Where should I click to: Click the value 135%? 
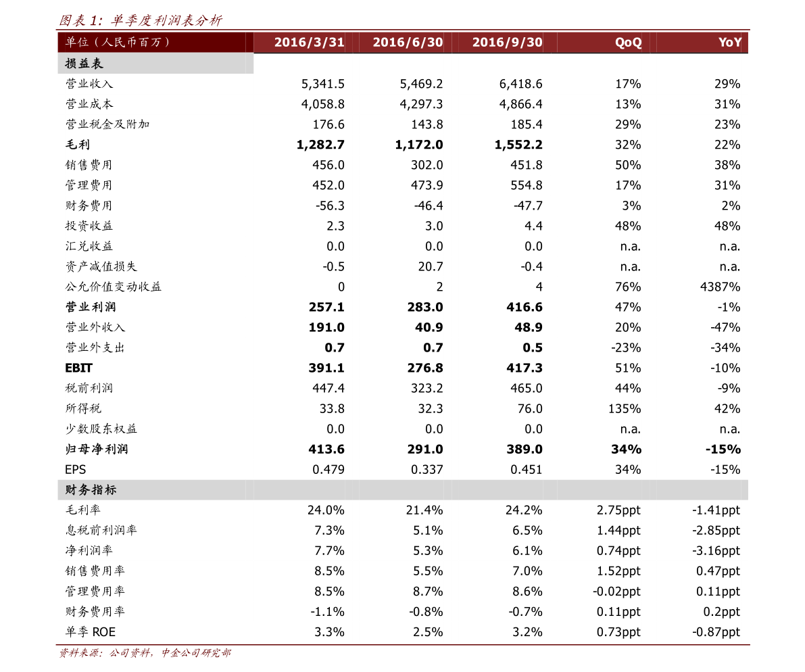[x=625, y=408]
